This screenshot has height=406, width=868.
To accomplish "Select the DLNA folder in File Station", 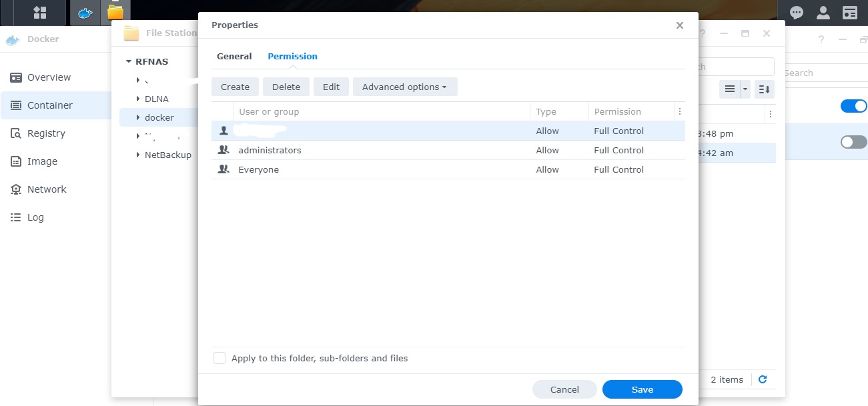I will click(157, 99).
